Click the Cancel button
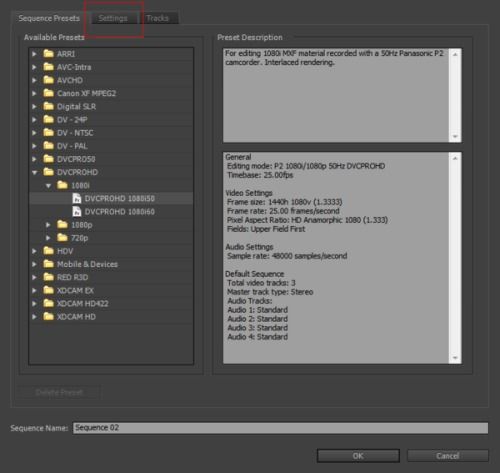This screenshot has width=500, height=473. (x=448, y=456)
